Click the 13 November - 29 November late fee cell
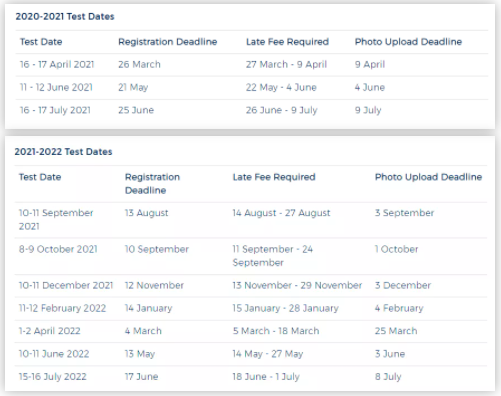Image resolution: width=501 pixels, height=396 pixels. pos(297,285)
